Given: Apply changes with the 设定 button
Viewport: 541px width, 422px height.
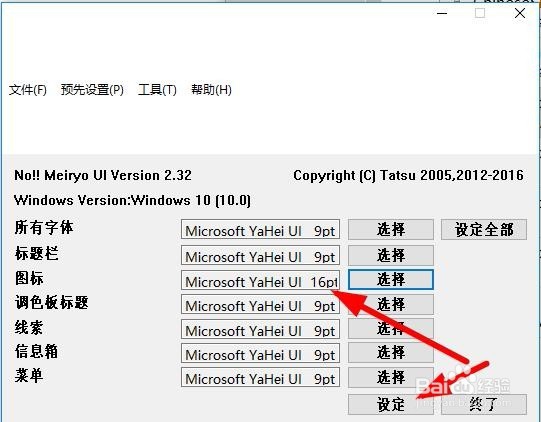Looking at the screenshot, I should pyautogui.click(x=391, y=404).
